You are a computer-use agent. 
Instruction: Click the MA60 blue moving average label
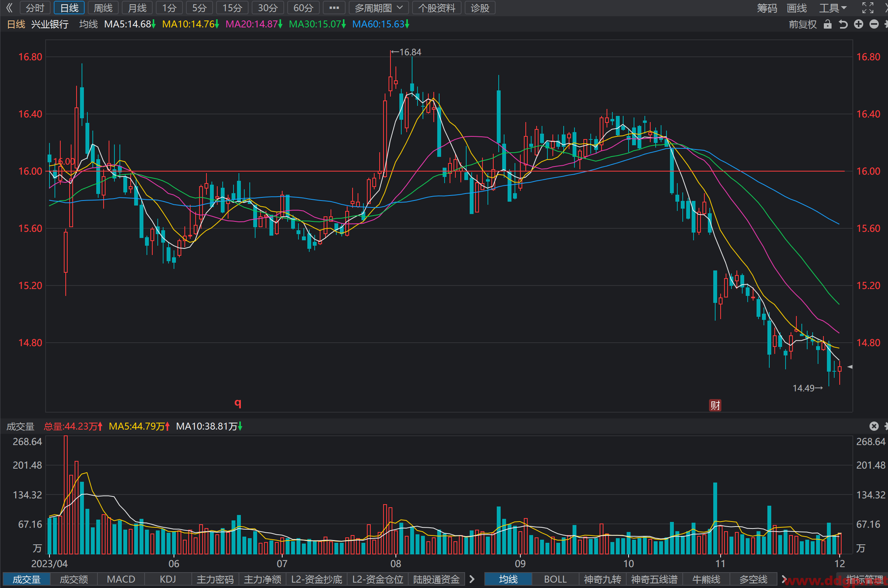click(381, 24)
